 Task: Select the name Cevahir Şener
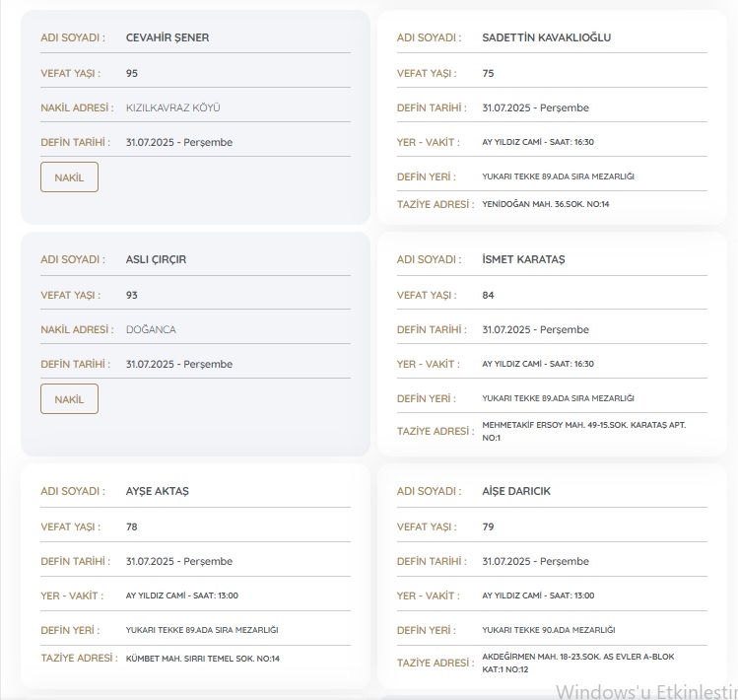168,37
